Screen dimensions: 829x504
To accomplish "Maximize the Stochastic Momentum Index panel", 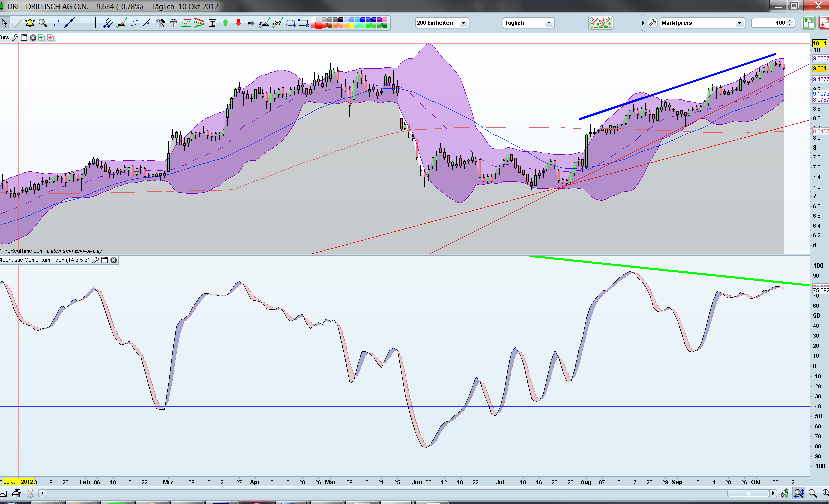I will (x=105, y=260).
